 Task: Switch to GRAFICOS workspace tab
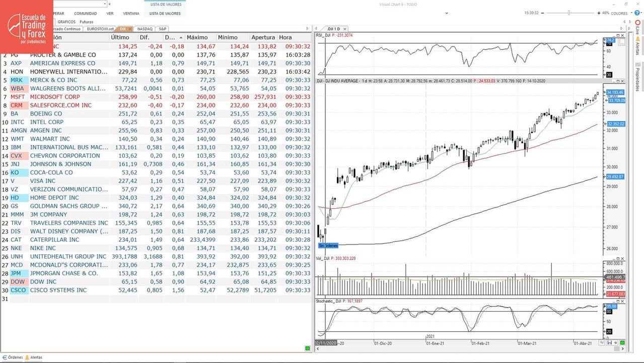tap(66, 22)
